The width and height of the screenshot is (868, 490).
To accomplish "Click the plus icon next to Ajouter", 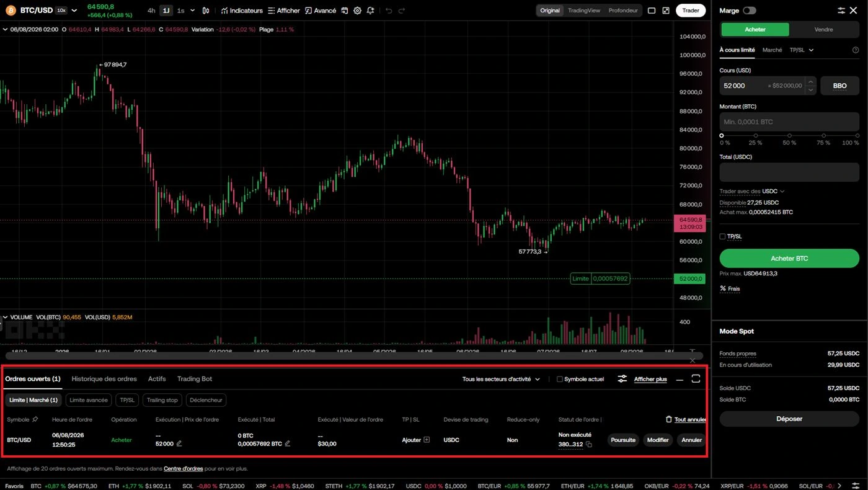I will tap(427, 440).
